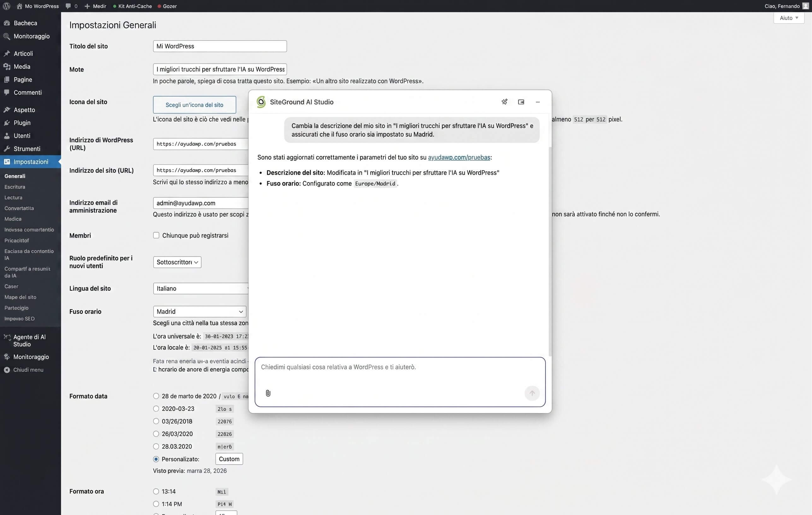Open Impovao SED submenu link
812x515 pixels.
coord(20,319)
